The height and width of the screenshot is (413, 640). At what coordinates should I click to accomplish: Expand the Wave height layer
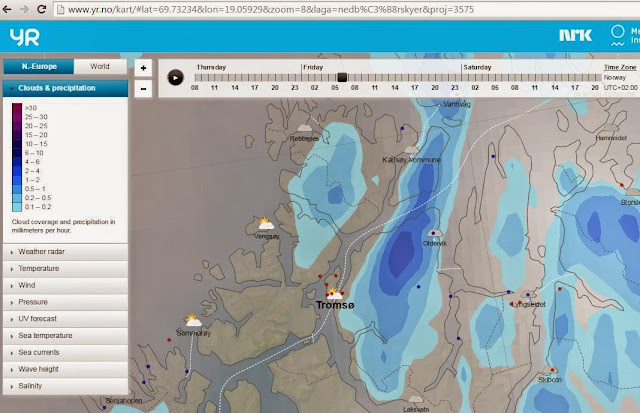click(x=65, y=369)
